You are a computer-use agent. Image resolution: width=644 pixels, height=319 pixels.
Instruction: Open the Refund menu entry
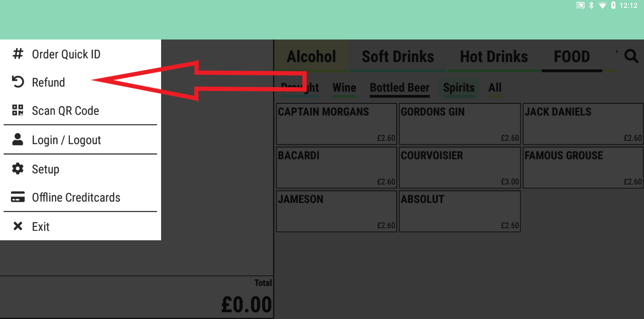click(x=48, y=82)
